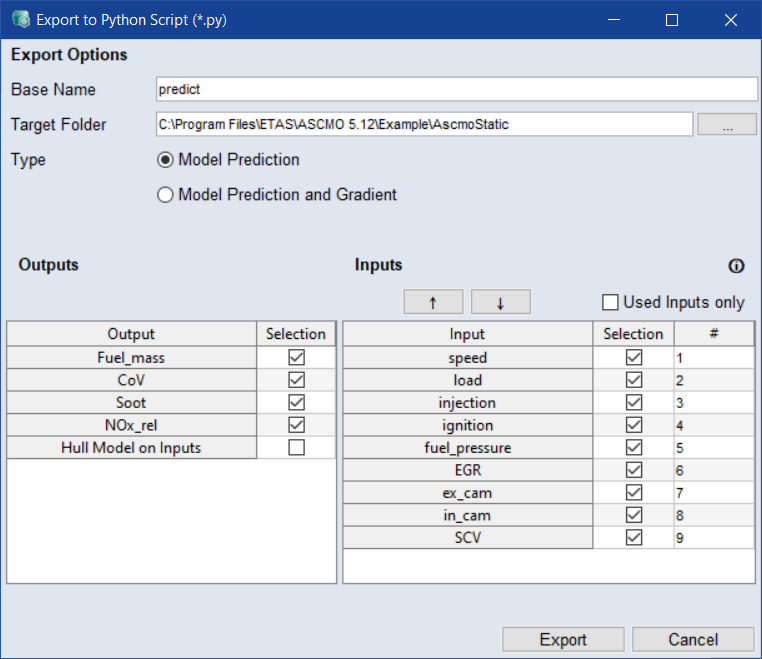The height and width of the screenshot is (659, 762).
Task: Click the ASCMO app icon in title bar
Action: click(19, 20)
